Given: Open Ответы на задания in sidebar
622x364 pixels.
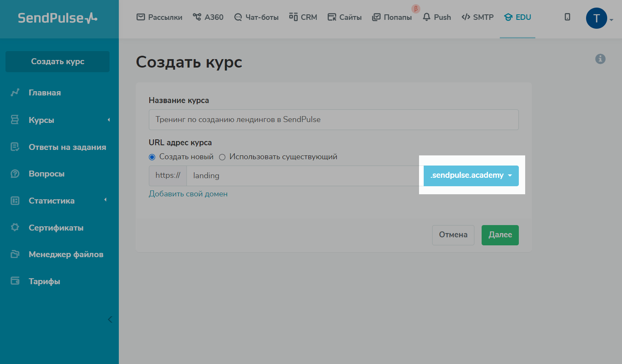Looking at the screenshot, I should (x=67, y=147).
